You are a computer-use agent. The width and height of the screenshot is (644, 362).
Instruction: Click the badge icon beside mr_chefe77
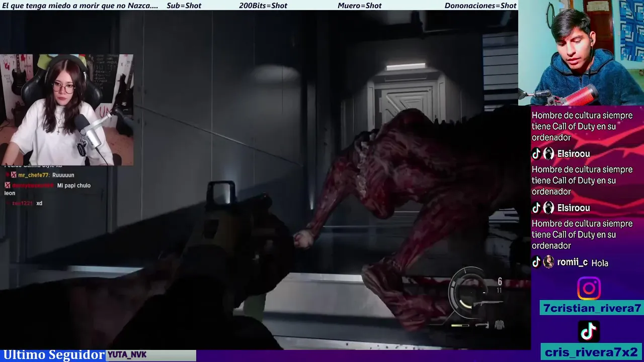[14, 175]
